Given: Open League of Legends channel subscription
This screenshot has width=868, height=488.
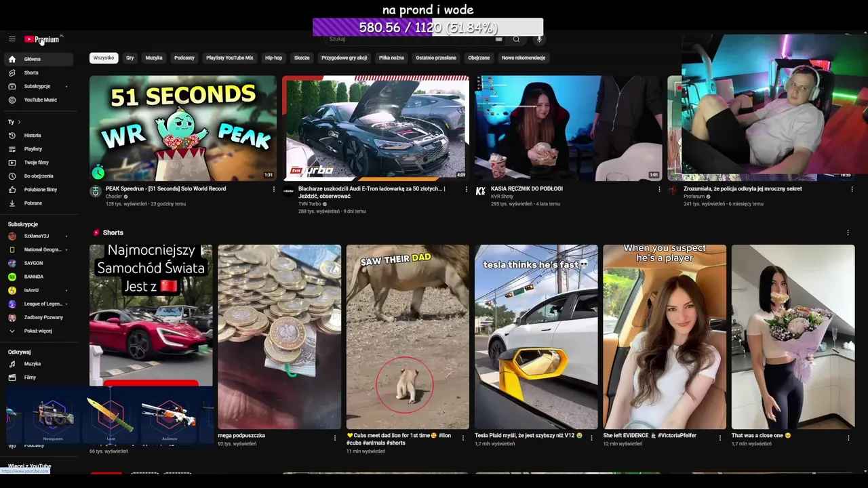Looking at the screenshot, I should click(x=39, y=304).
